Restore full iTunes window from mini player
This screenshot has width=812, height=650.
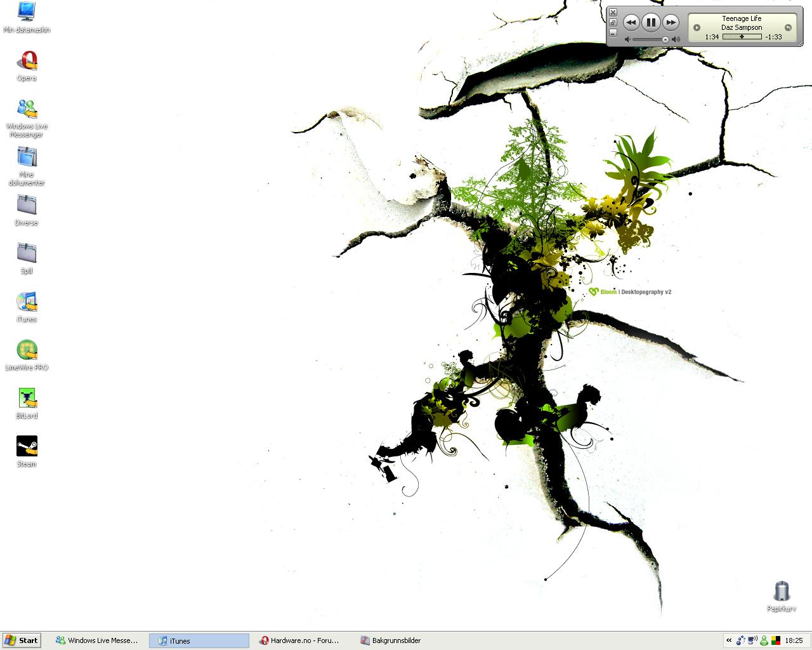pyautogui.click(x=613, y=22)
